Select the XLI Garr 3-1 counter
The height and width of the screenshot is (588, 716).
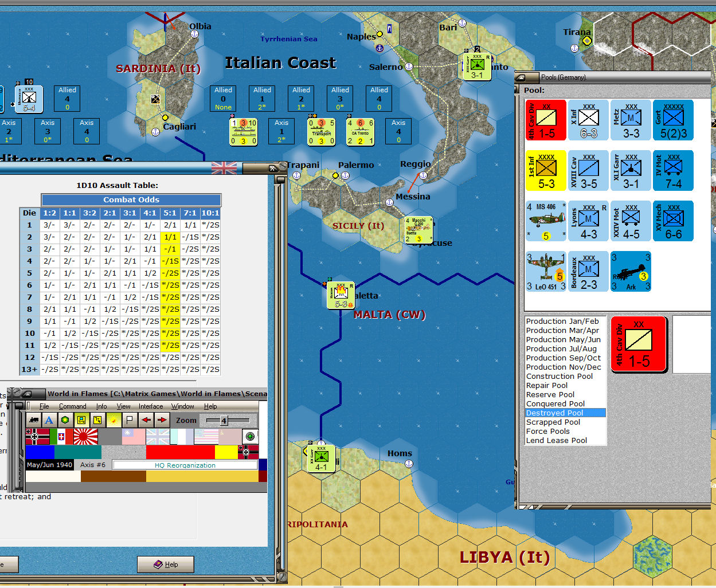pyautogui.click(x=631, y=170)
